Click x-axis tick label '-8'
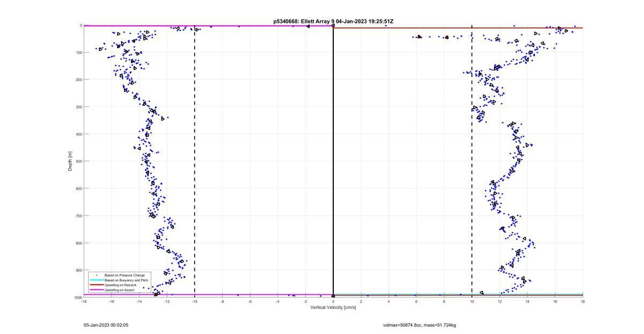 pyautogui.click(x=222, y=301)
